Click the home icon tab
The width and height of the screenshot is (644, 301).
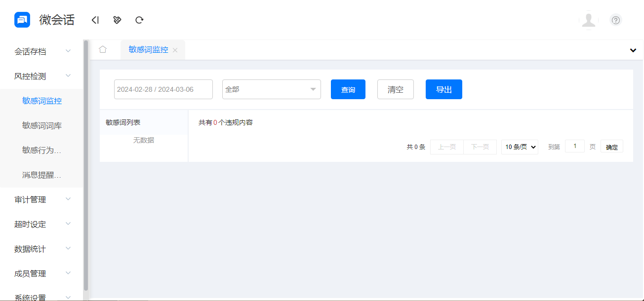103,49
